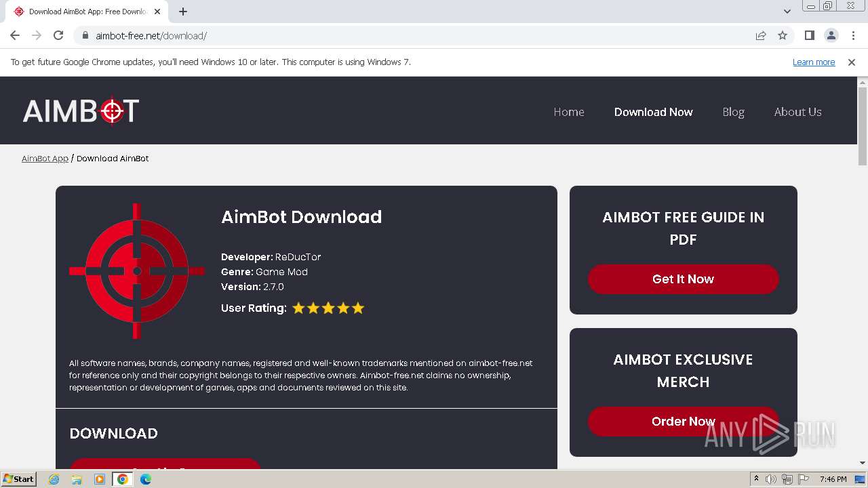Follow the AimBot App breadcrumb link
The width and height of the screenshot is (868, 488).
tap(45, 159)
